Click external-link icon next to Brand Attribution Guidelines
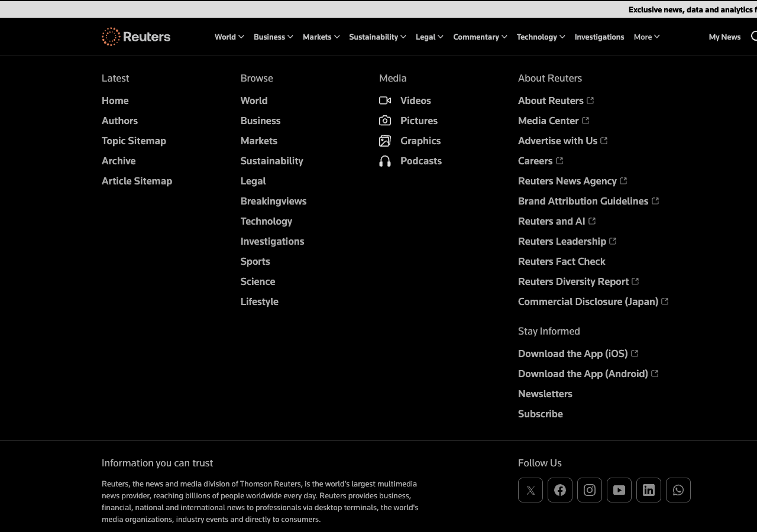The height and width of the screenshot is (532, 757). click(655, 201)
